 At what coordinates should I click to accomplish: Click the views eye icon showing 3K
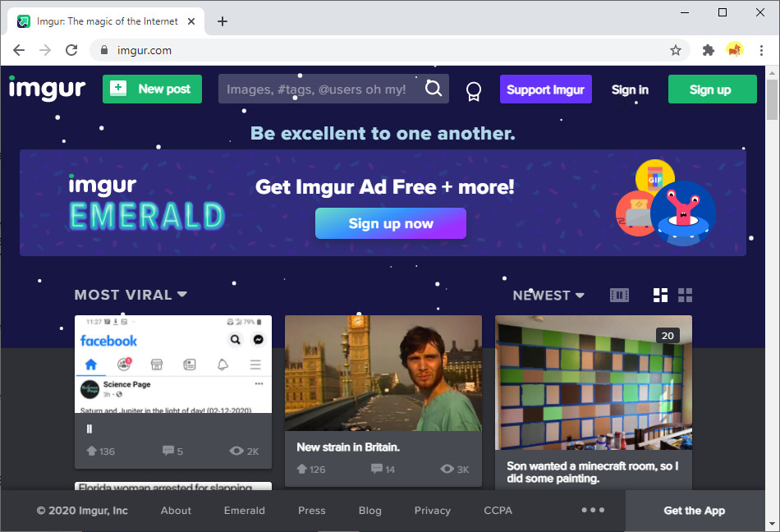tap(447, 469)
